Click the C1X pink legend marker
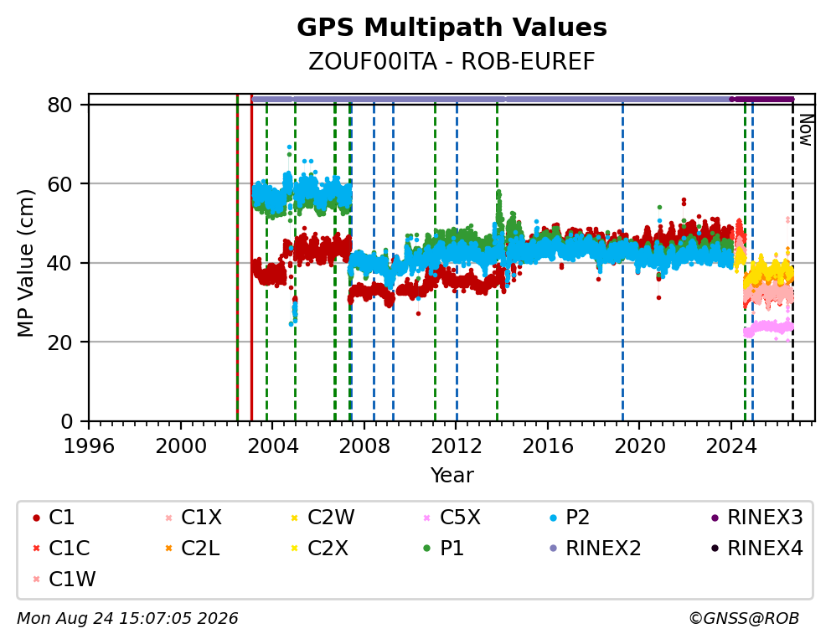 [168, 518]
